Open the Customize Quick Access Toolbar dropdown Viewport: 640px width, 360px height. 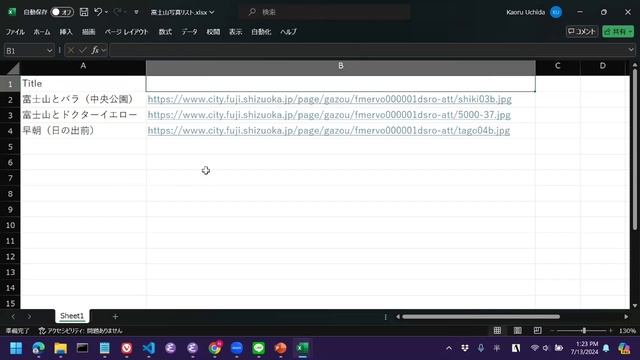136,12
